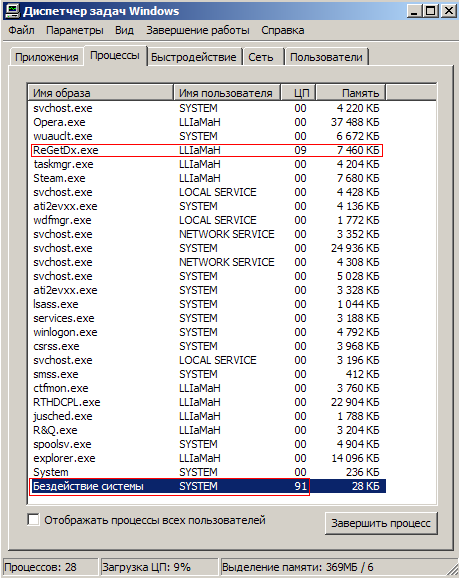The image size is (460, 579).
Task: Sort processes by Память column
Action: 351,93
